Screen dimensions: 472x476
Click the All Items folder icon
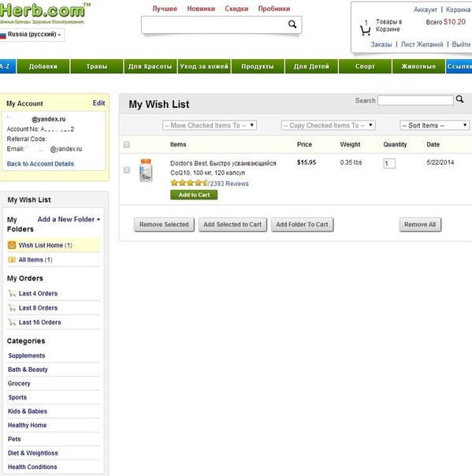[12, 259]
